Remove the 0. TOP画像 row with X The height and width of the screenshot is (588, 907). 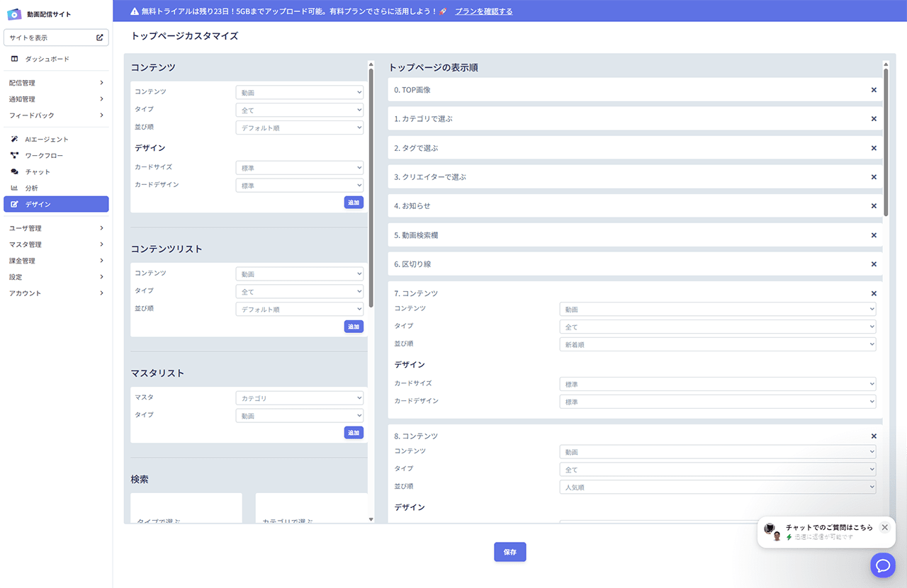click(x=874, y=90)
